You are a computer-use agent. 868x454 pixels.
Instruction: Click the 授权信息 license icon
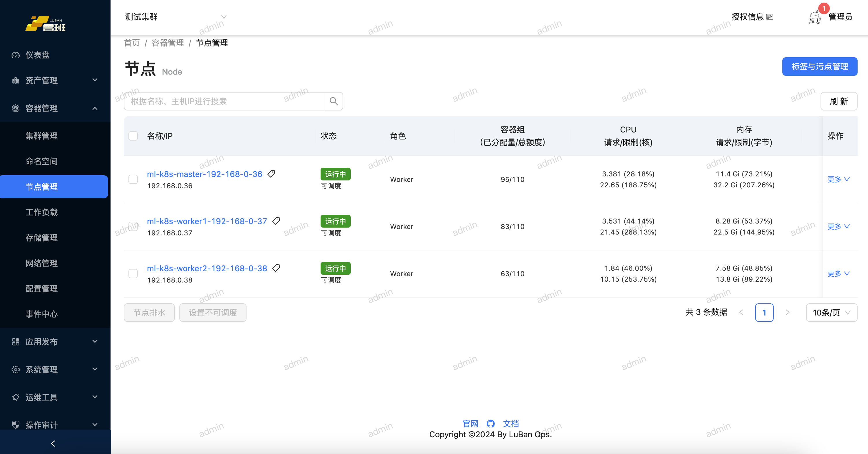[x=770, y=17]
